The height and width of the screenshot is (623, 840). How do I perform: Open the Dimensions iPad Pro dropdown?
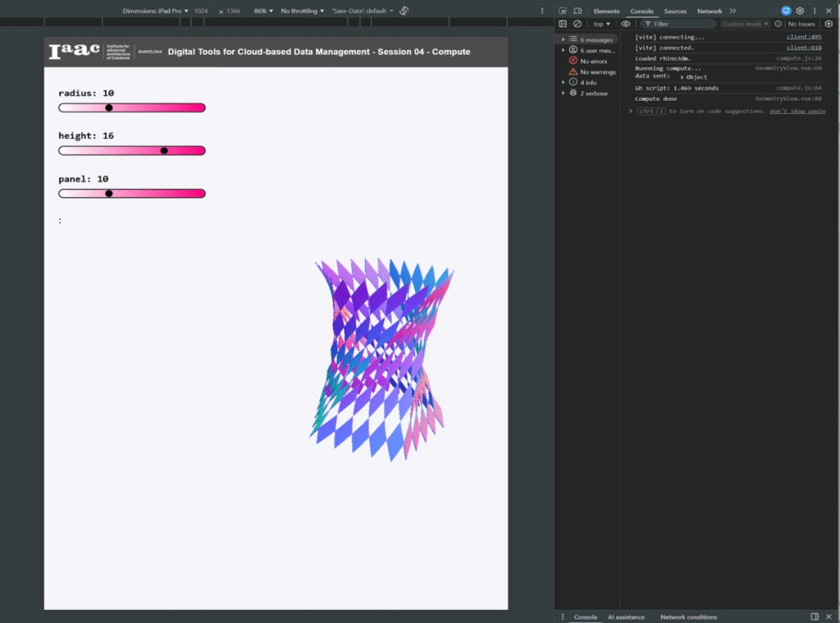tap(155, 11)
